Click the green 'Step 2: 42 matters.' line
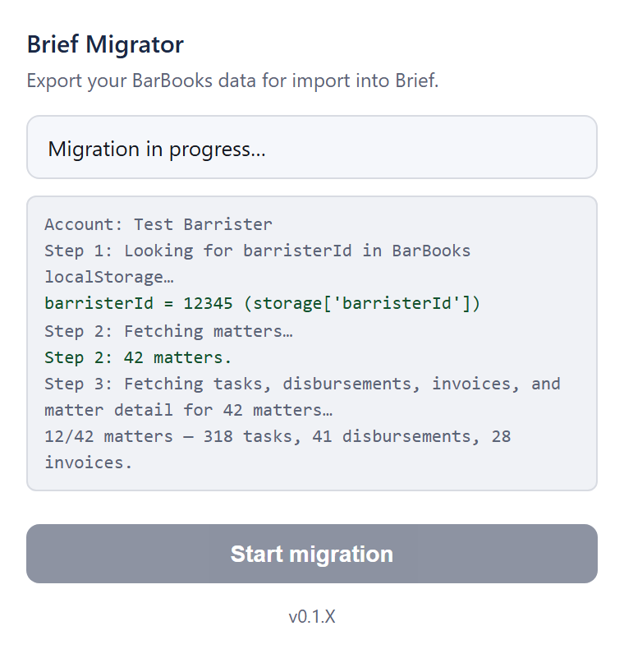The width and height of the screenshot is (624, 672). point(138,357)
